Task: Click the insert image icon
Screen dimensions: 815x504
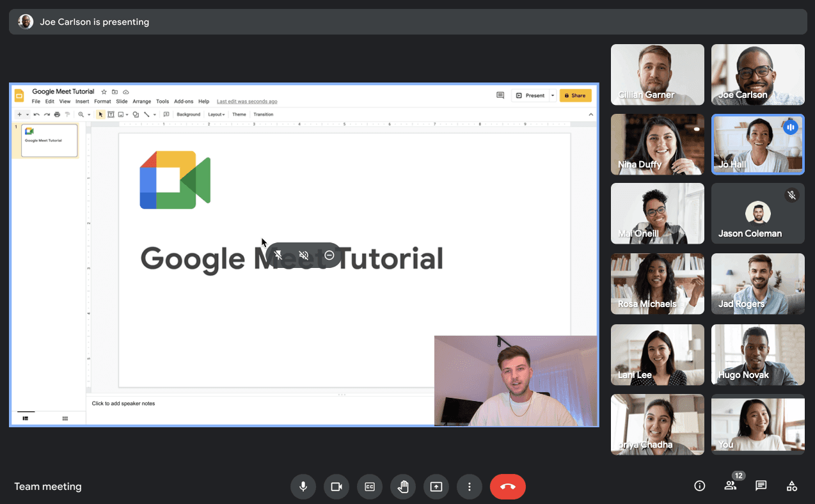Action: click(x=120, y=114)
